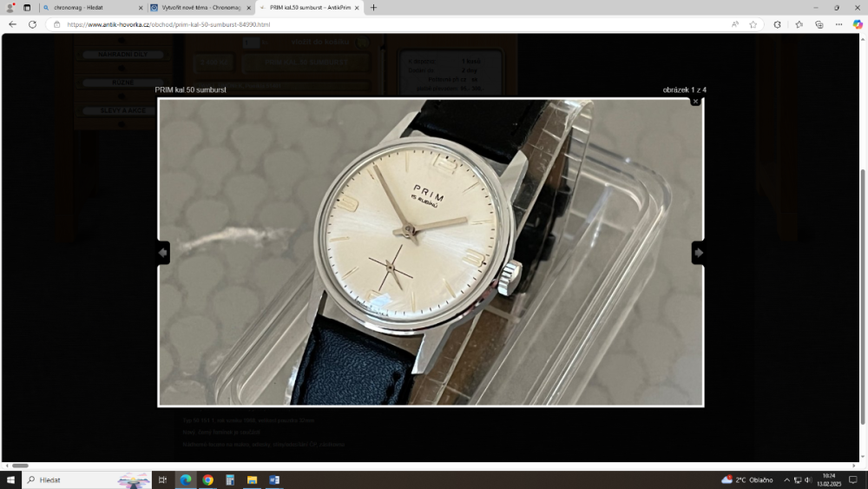This screenshot has height=489, width=868.
Task: Open Read aloud feature
Action: click(734, 24)
